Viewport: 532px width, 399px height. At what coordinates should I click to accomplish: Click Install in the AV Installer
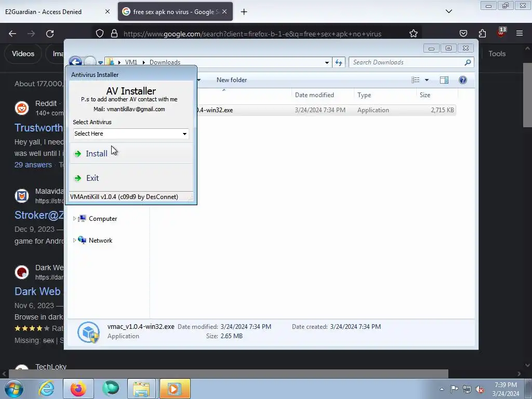tap(131, 153)
